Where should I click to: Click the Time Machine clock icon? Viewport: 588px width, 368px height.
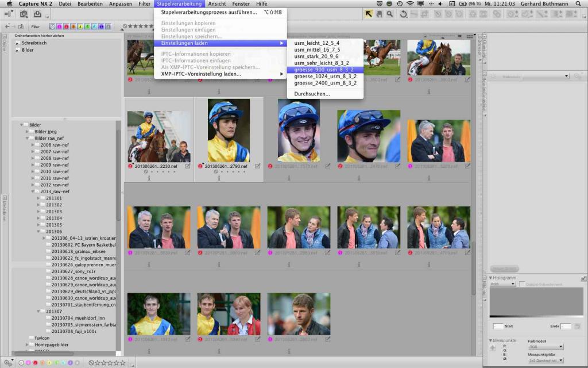point(400,4)
